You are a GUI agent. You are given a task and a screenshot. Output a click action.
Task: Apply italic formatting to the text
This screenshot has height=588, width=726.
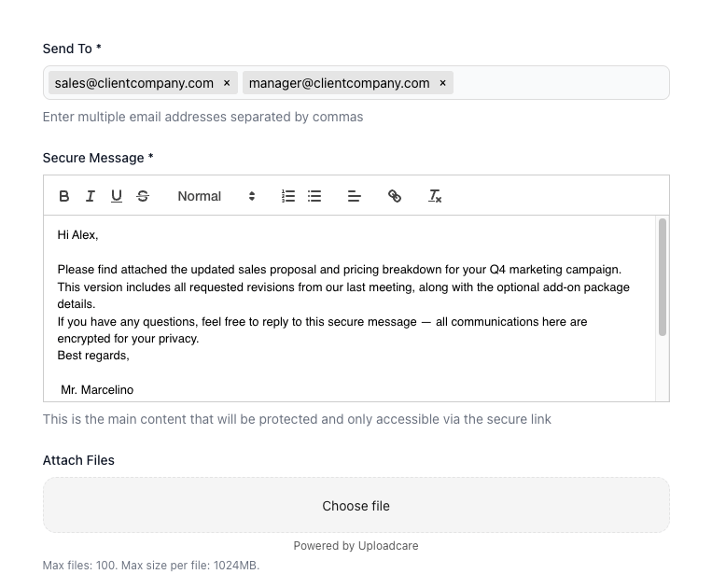point(91,196)
